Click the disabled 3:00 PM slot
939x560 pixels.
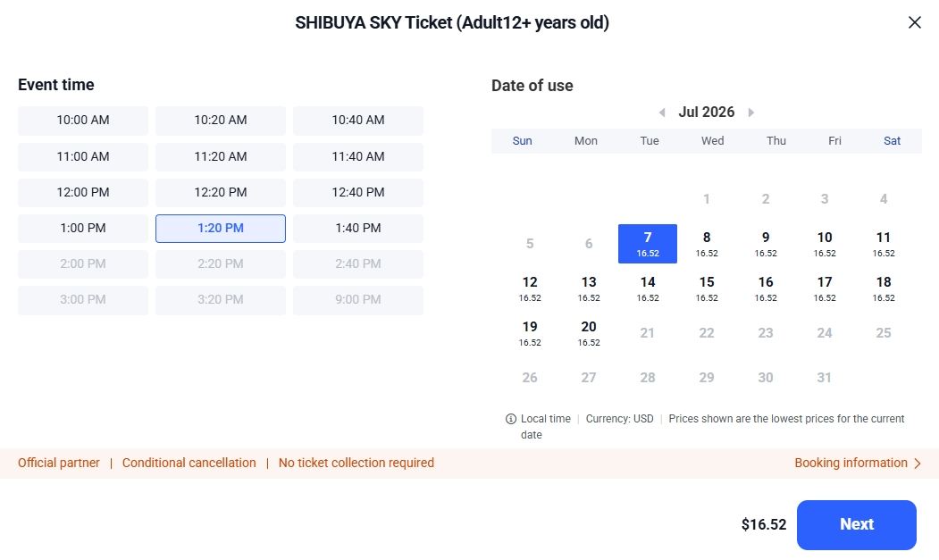coord(82,300)
